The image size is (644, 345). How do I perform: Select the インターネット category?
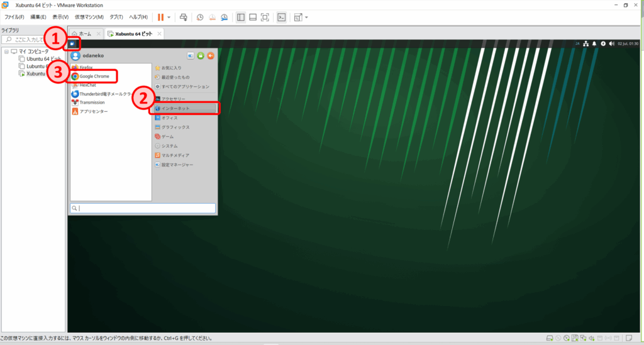(184, 109)
